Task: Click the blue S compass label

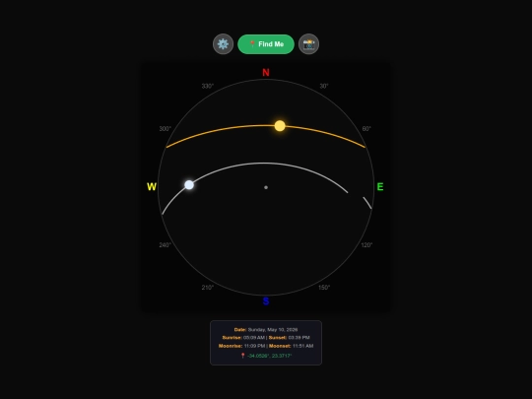Action: [x=266, y=301]
